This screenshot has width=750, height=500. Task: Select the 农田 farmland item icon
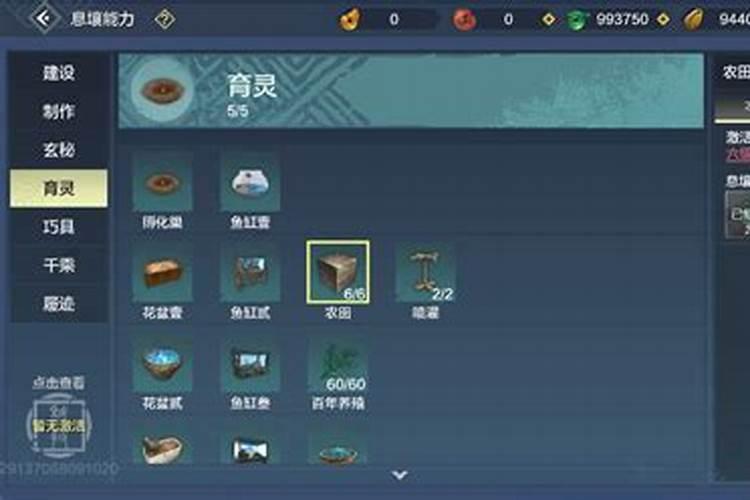point(338,272)
